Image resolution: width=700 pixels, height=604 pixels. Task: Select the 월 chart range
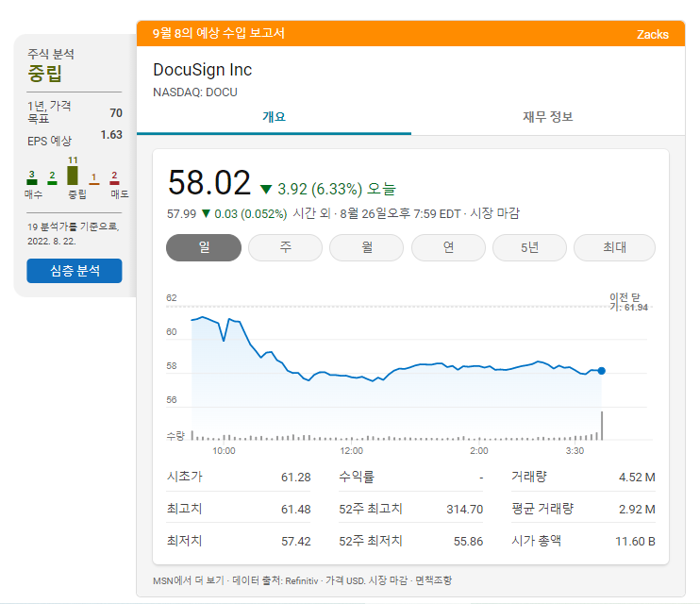367,247
